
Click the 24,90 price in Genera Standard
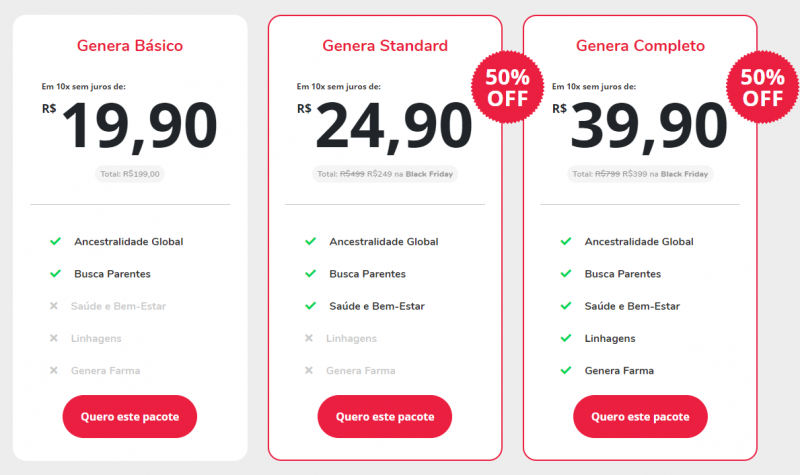pos(395,126)
